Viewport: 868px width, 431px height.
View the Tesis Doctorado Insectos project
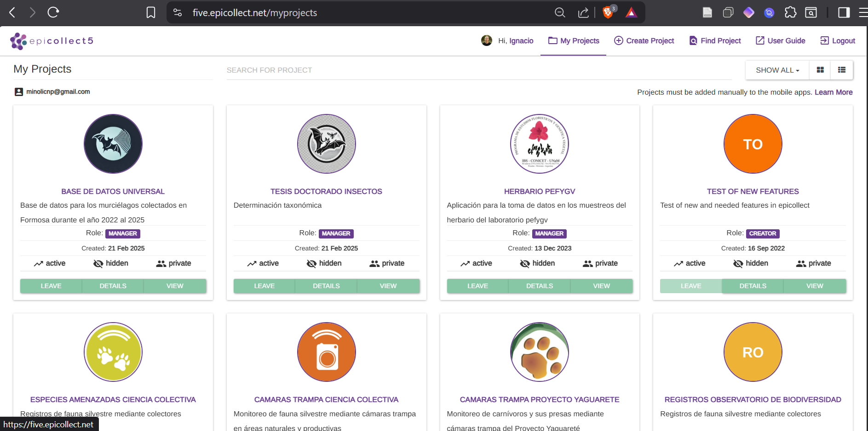click(x=388, y=286)
